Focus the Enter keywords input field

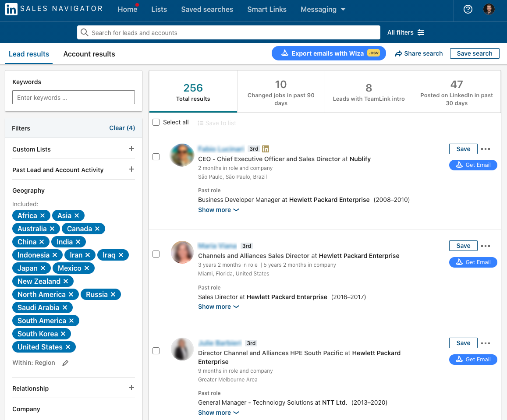(x=73, y=97)
